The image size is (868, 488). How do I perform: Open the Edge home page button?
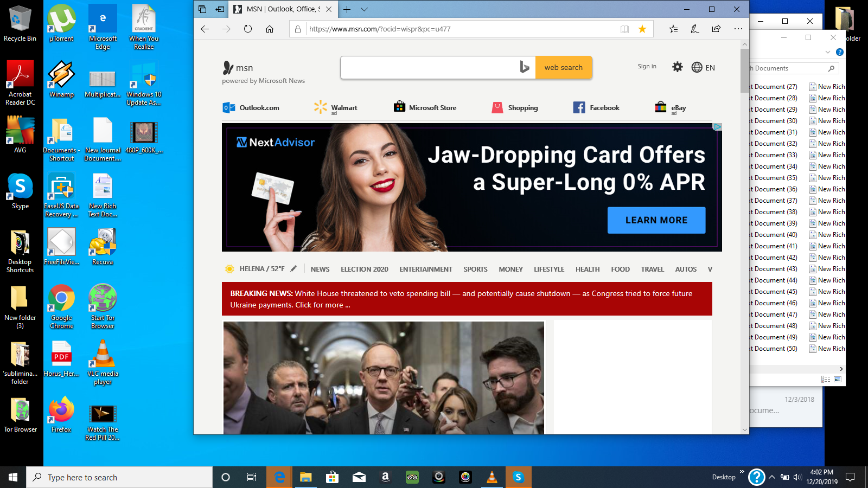coord(270,29)
